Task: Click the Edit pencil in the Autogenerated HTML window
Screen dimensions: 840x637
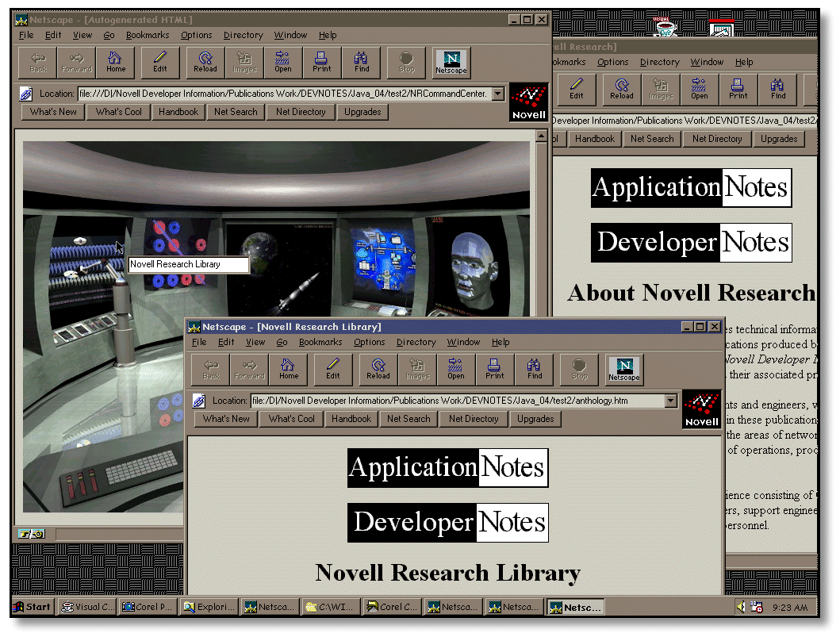Action: (x=159, y=63)
